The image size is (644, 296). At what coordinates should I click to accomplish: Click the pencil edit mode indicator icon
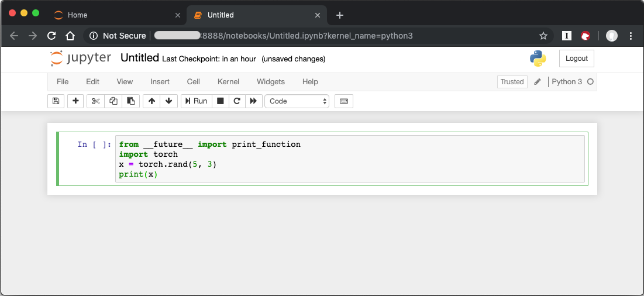tap(537, 82)
